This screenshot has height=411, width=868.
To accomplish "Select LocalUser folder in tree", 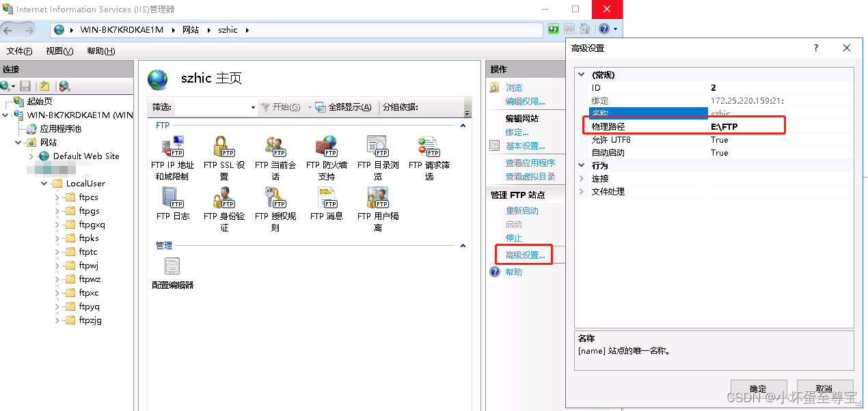I will (85, 183).
